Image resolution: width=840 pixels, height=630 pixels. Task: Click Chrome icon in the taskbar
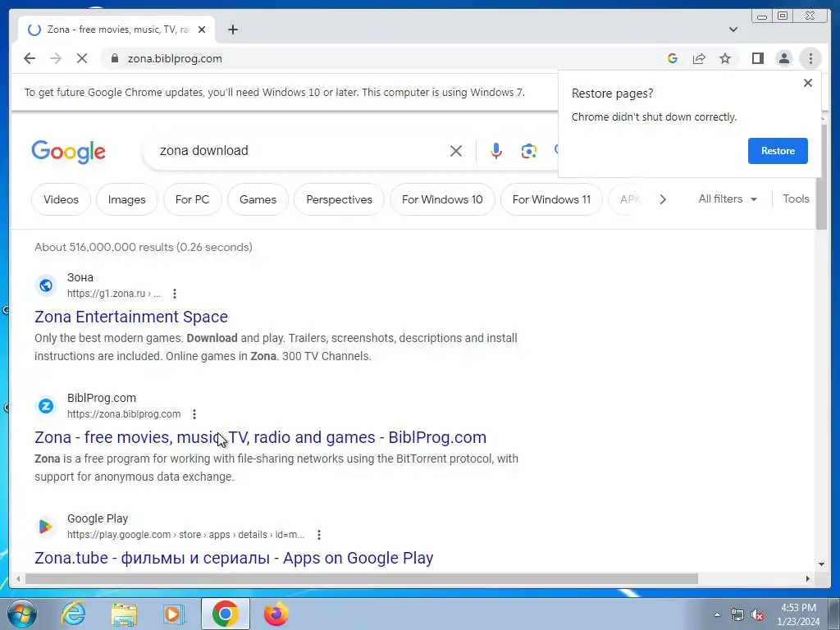[x=225, y=614]
